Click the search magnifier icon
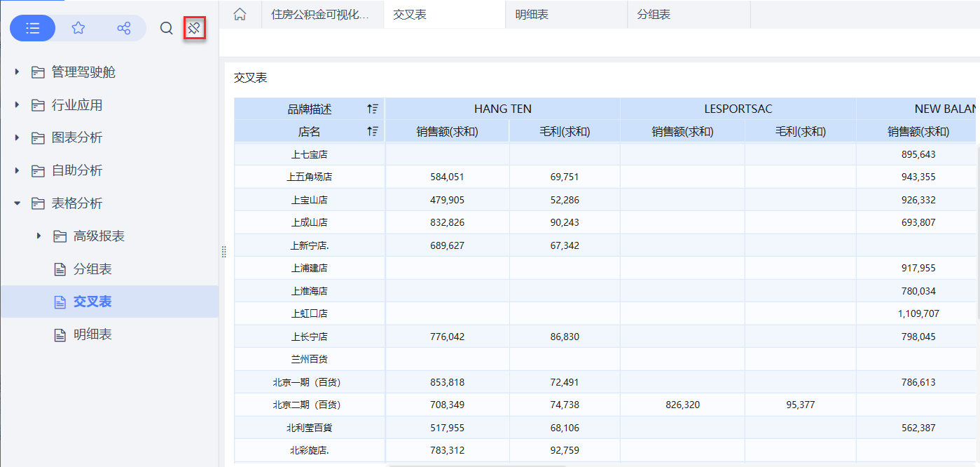 (166, 28)
